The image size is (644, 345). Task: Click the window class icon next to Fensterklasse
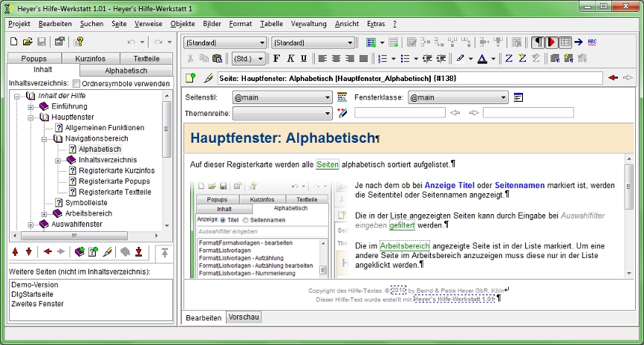(518, 97)
